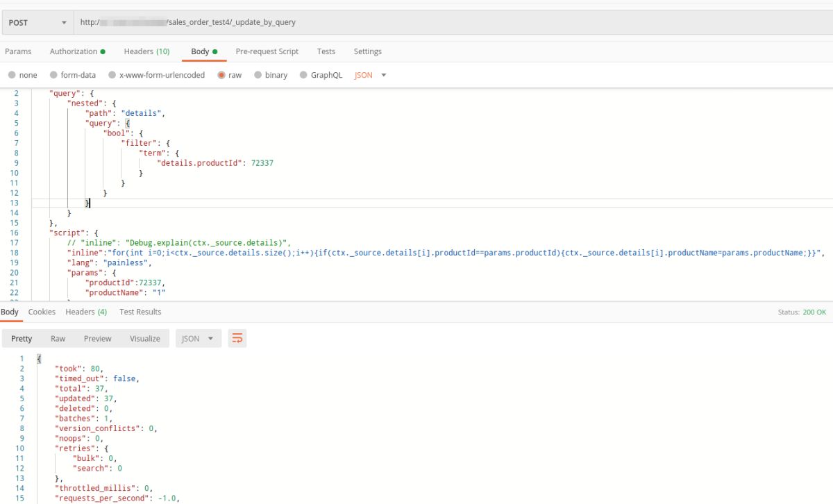
Task: Toggle the response word wrap icon
Action: 237,339
